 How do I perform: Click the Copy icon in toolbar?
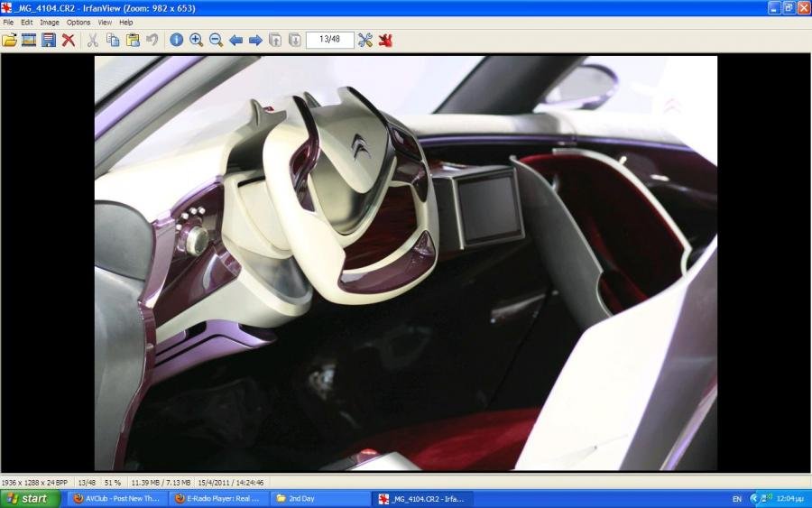113,40
